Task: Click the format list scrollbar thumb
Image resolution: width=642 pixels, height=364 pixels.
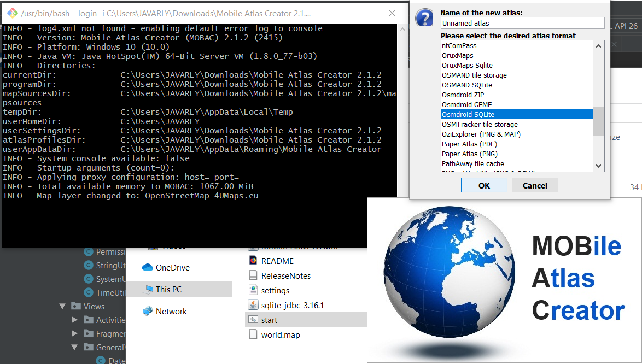Action: tap(598, 121)
